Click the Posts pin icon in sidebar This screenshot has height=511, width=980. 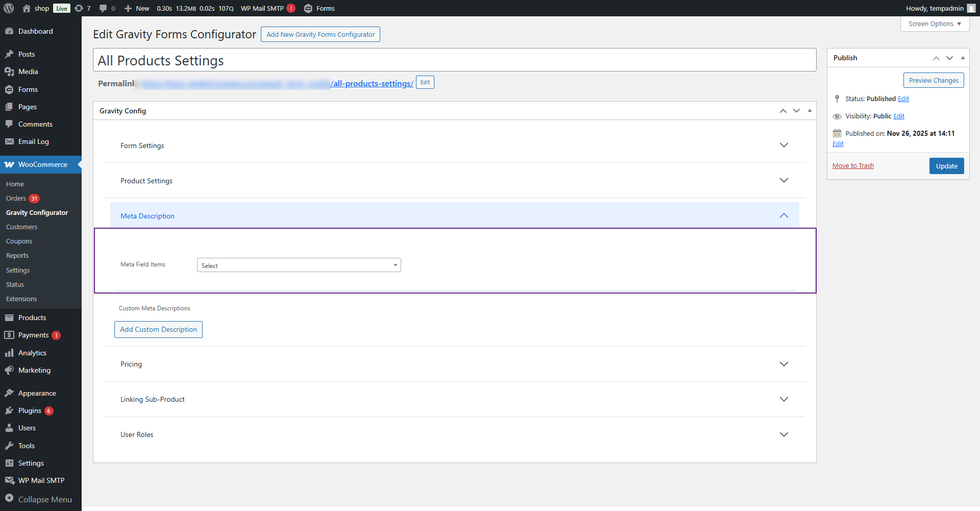pos(9,54)
